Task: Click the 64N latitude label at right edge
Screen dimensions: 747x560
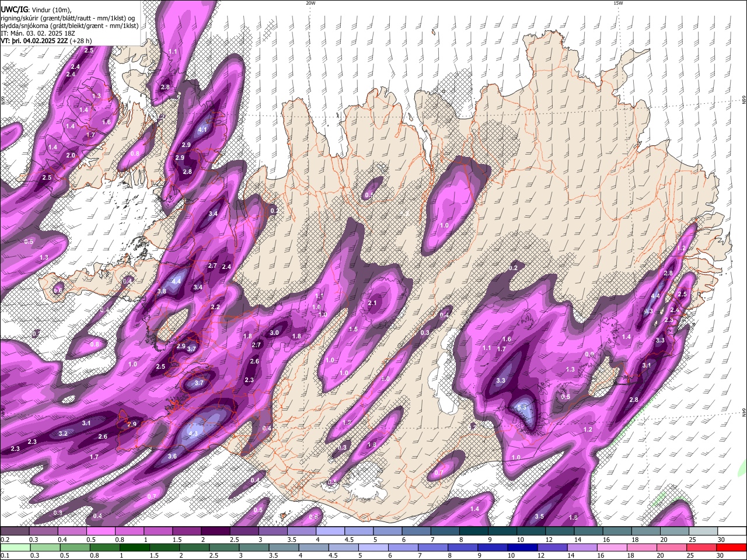Action: tap(744, 413)
